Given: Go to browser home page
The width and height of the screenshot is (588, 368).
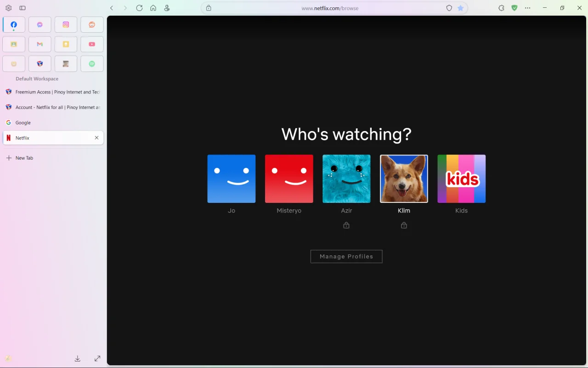Looking at the screenshot, I should tap(153, 8).
